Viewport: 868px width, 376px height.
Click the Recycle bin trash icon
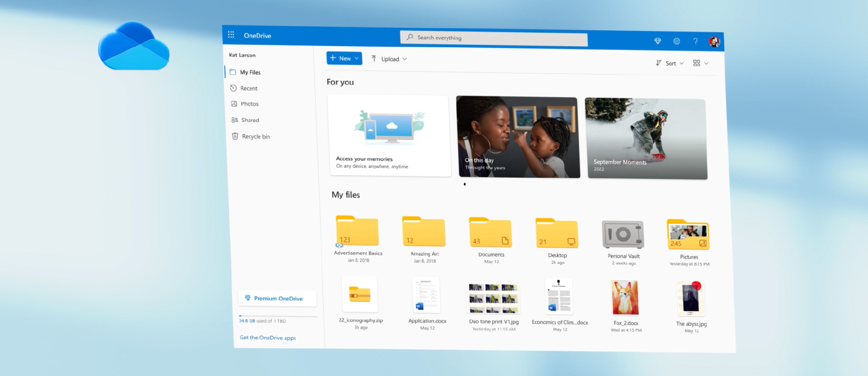pyautogui.click(x=235, y=136)
